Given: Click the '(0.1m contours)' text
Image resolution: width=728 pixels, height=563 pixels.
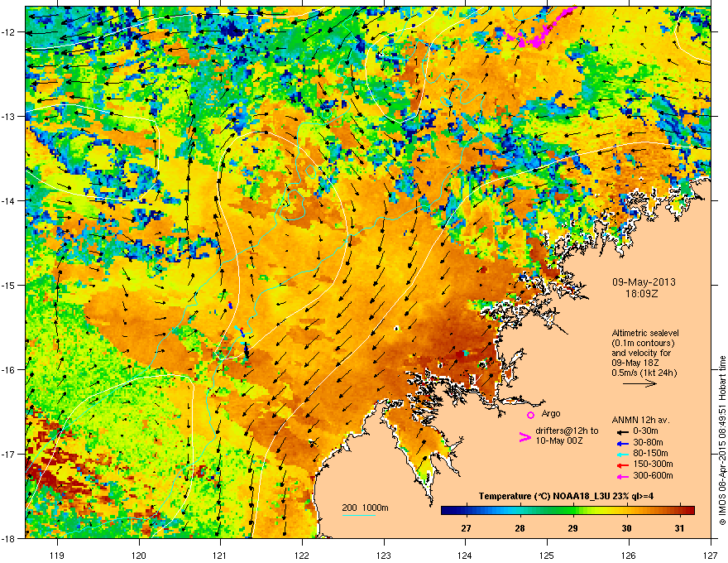Looking at the screenshot, I should coord(643,344).
